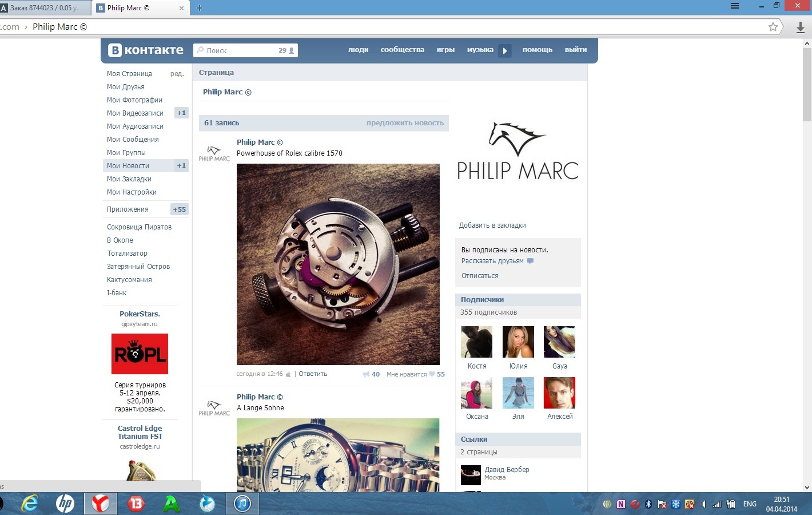Open Мои Сообщения
The image size is (812, 515).
click(133, 140)
